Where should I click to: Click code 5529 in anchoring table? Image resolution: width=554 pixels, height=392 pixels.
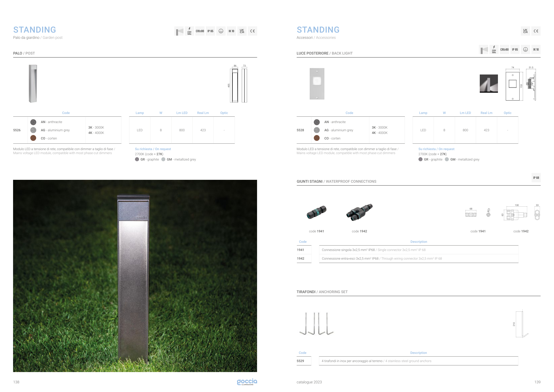(x=300, y=361)
